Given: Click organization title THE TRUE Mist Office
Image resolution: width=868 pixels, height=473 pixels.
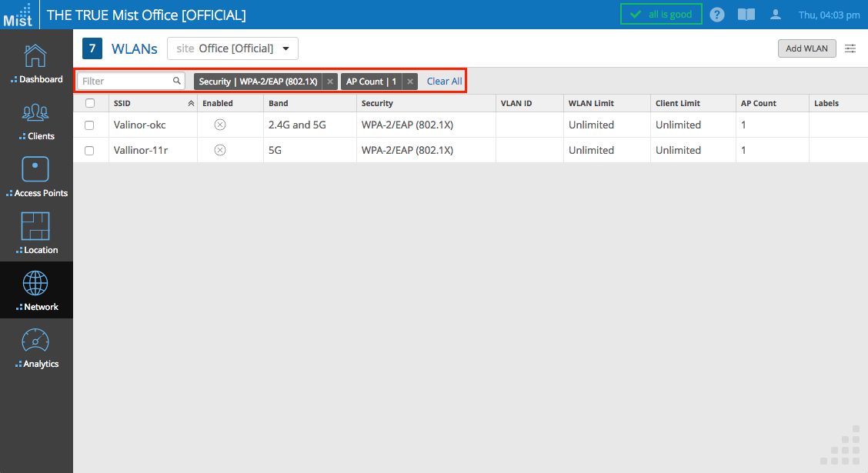Looking at the screenshot, I should click(x=146, y=15).
